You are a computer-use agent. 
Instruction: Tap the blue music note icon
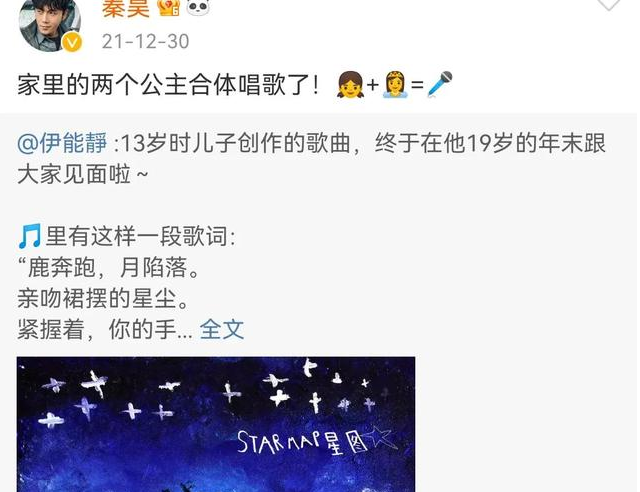(x=29, y=236)
